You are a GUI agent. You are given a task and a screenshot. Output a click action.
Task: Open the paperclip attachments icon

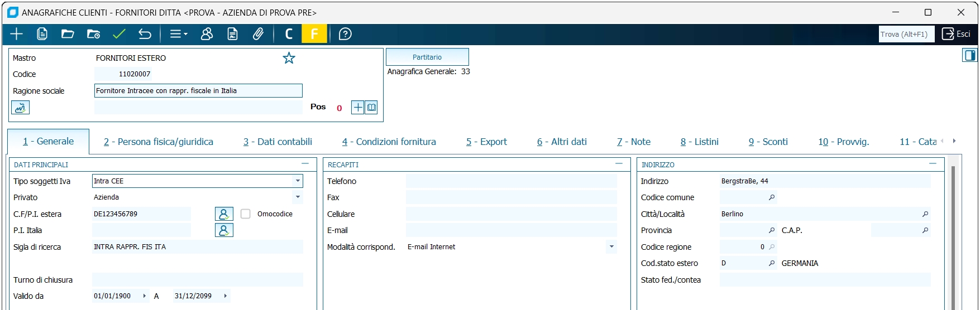click(258, 34)
